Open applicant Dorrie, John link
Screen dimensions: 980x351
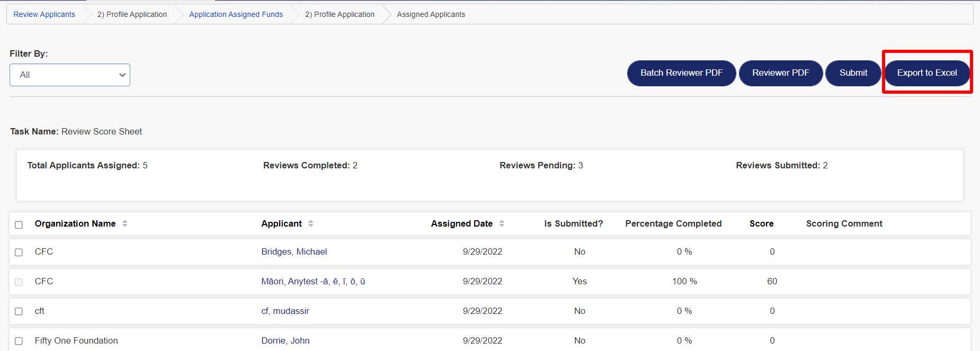[x=286, y=340]
